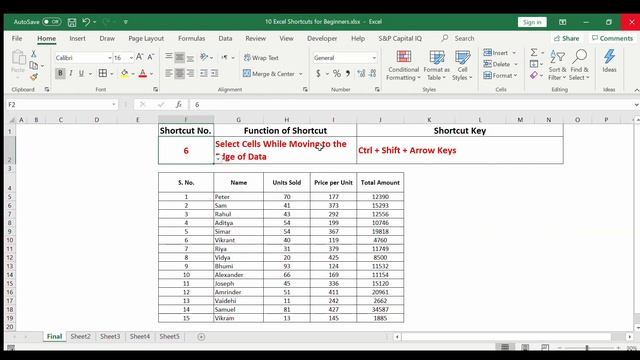Screen dimensions: 640x360
Task: Open the Comments button
Action: (x=612, y=38)
